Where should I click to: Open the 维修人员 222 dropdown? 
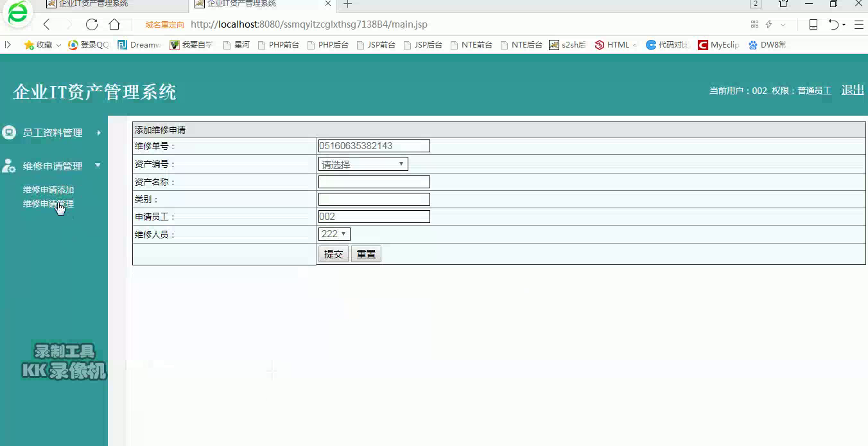(x=334, y=234)
